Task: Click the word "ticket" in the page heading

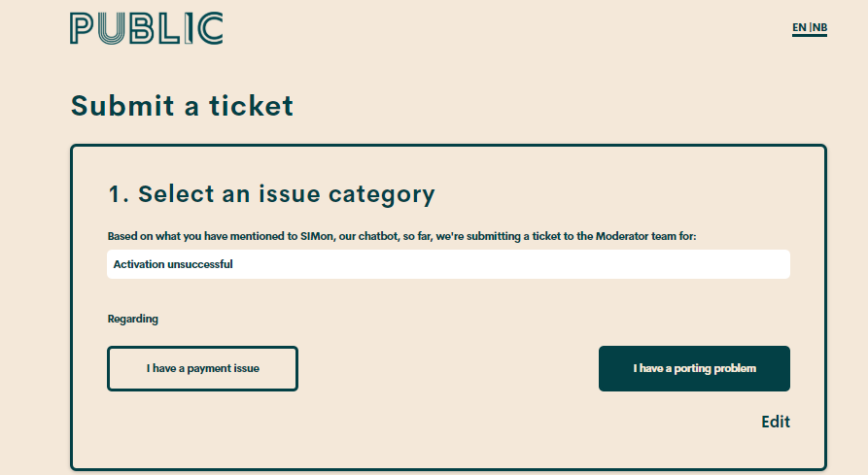Action: pyautogui.click(x=251, y=105)
